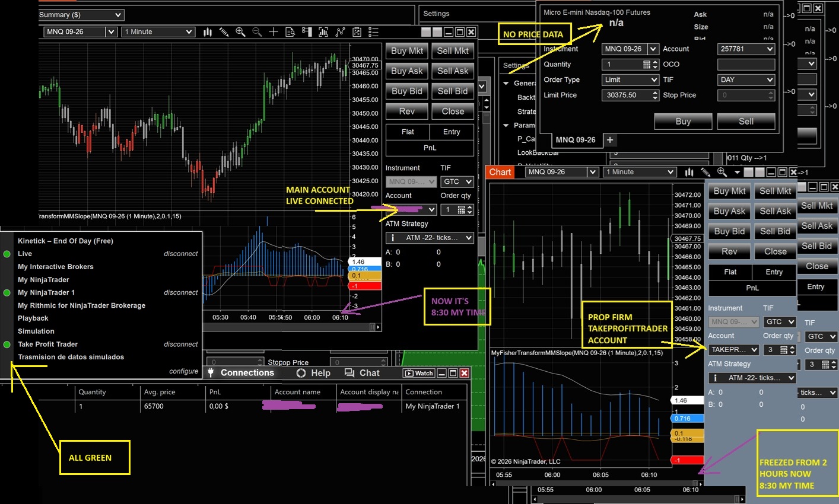Image resolution: width=839 pixels, height=504 pixels.
Task: Open left chart 1 Minute interval dropdown
Action: [158, 32]
